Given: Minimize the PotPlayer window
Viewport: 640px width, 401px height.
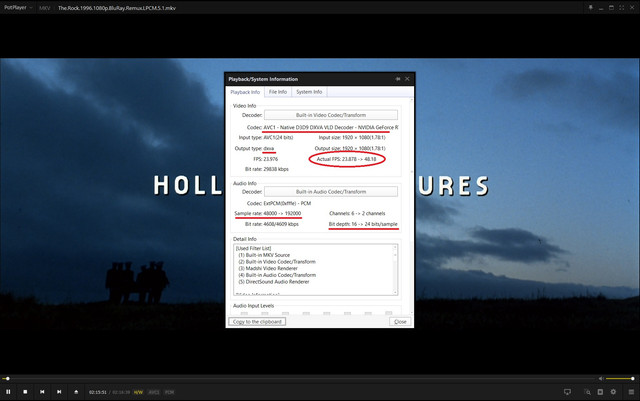Looking at the screenshot, I should click(601, 8).
